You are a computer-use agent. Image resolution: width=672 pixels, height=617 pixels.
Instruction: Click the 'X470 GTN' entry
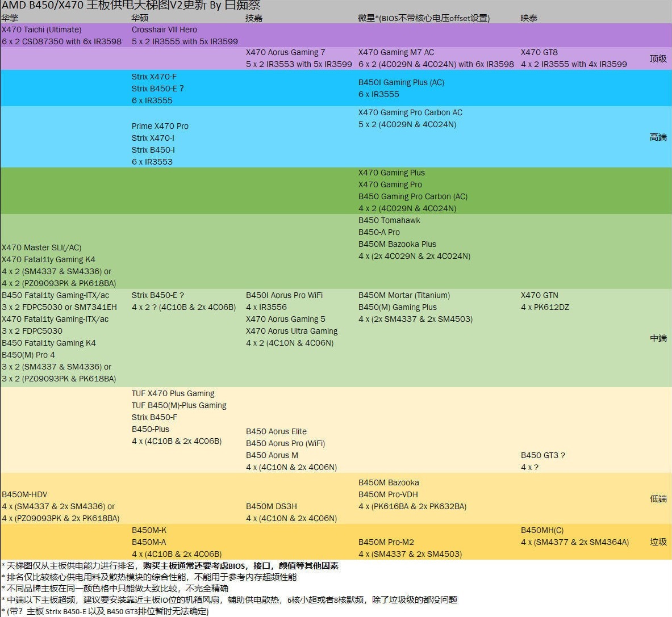click(x=539, y=295)
